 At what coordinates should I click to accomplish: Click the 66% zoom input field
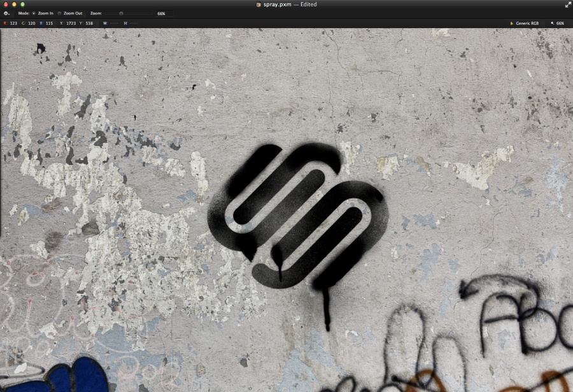tap(164, 13)
